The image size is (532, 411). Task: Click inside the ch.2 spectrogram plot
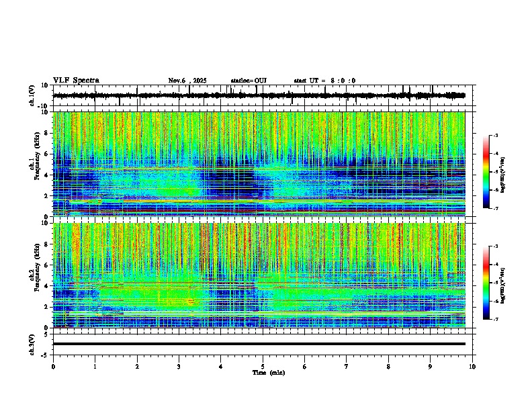(x=259, y=275)
